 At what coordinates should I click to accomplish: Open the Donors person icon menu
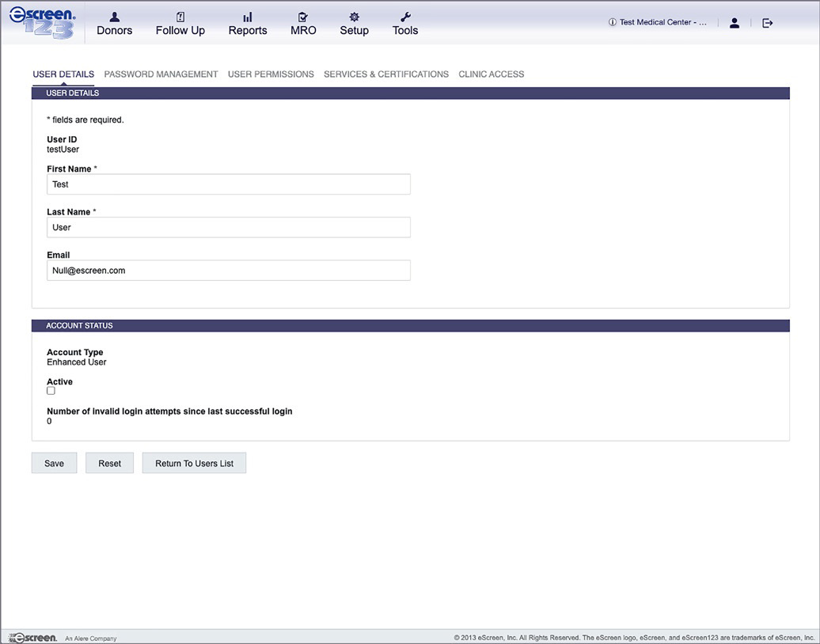pos(114,17)
